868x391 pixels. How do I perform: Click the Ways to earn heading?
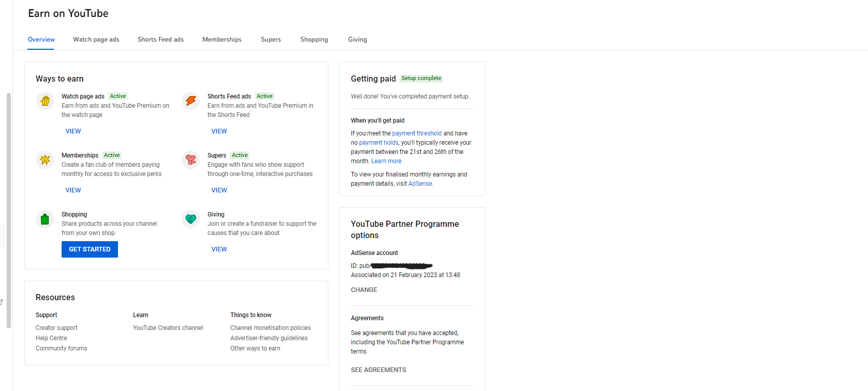[60, 79]
